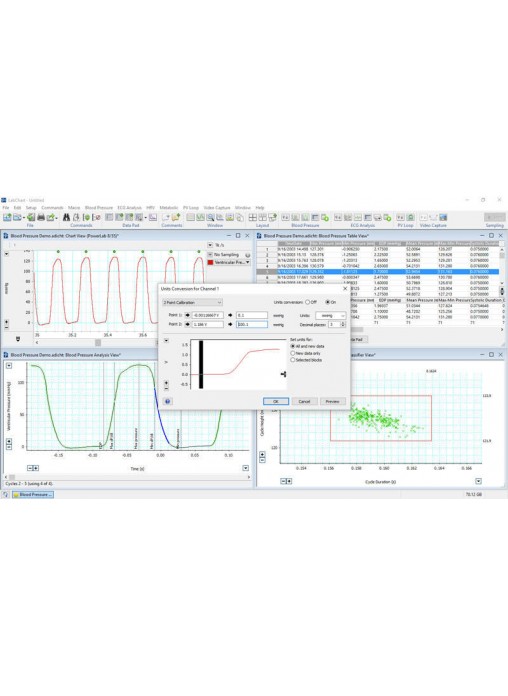Click the New document toolbar icon
The width and height of the screenshot is (508, 696).
[7, 217]
